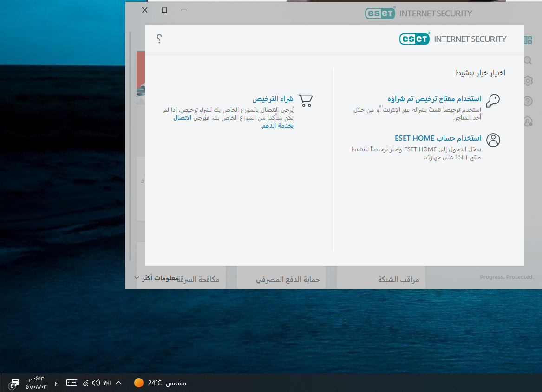This screenshot has width=542, height=392.
Task: Open the help question mark in the activation dialog
Action: (x=159, y=39)
